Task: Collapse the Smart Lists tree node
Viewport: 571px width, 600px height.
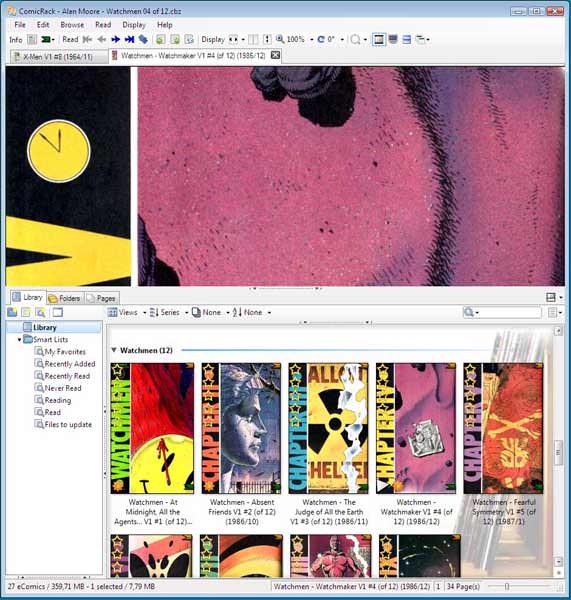Action: [x=19, y=339]
